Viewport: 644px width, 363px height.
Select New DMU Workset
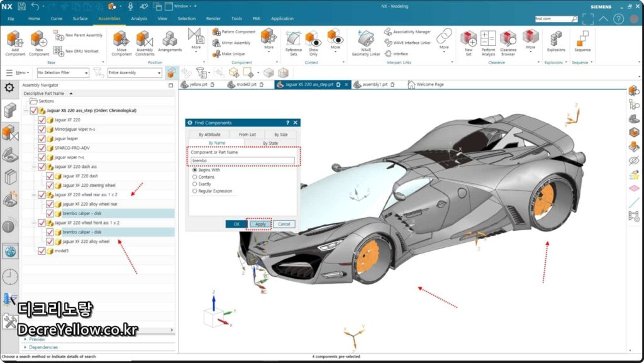coord(76,52)
